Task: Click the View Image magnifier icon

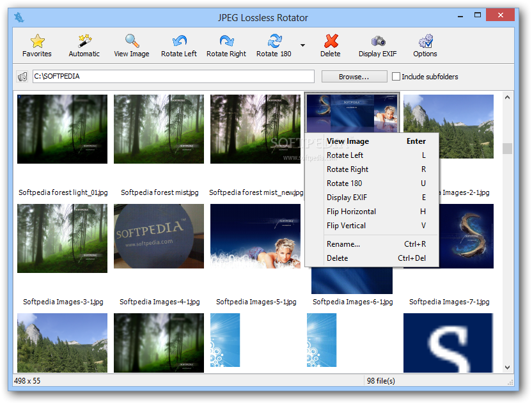Action: 132,41
